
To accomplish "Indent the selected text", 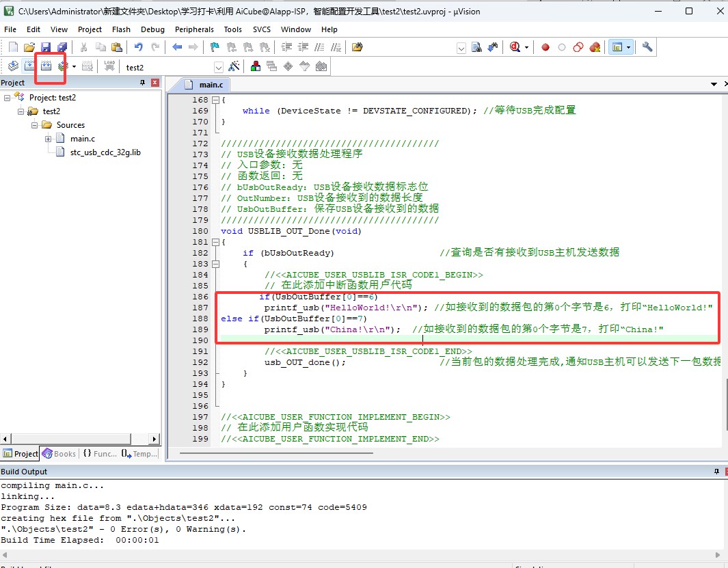I will point(287,47).
